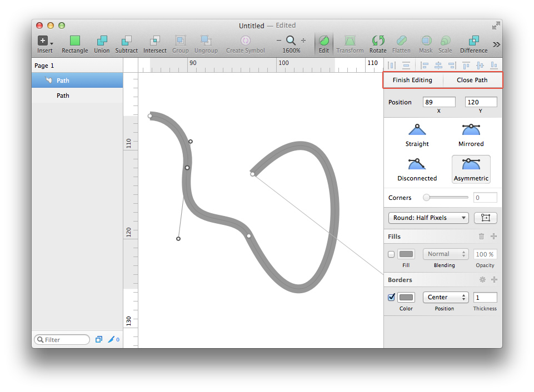The height and width of the screenshot is (392, 534).
Task: Toggle the Edit mode icon
Action: tap(323, 41)
